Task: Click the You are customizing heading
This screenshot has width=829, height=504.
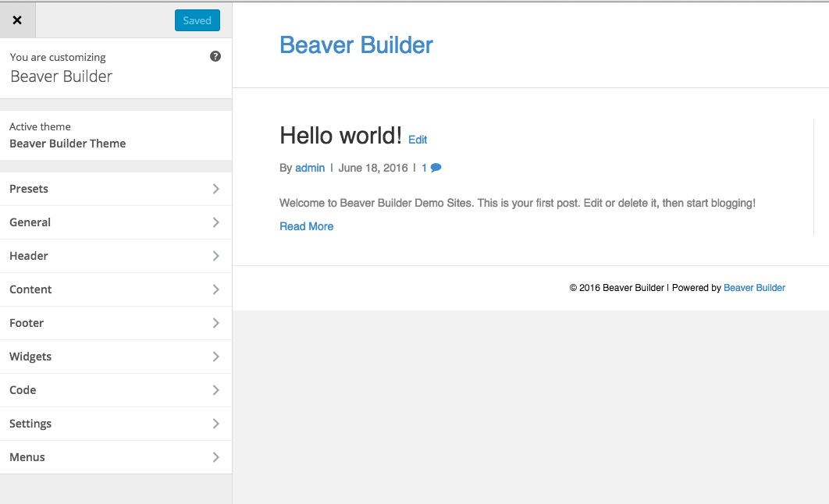Action: [58, 57]
